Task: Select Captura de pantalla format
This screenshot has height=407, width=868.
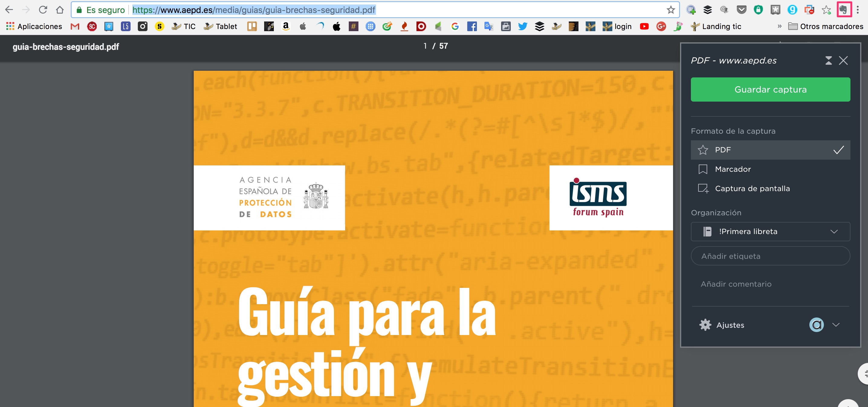Action: coord(770,188)
